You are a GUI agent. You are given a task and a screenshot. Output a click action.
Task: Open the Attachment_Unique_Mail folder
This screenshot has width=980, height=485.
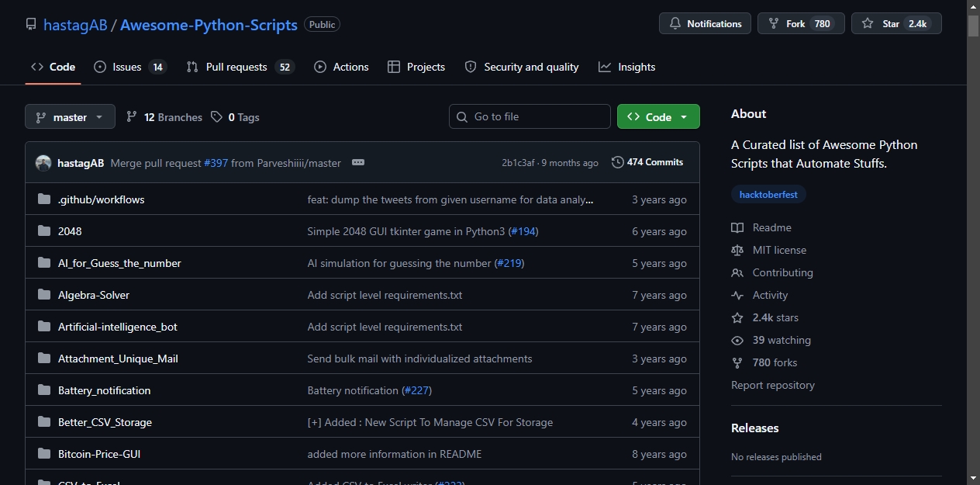point(118,359)
